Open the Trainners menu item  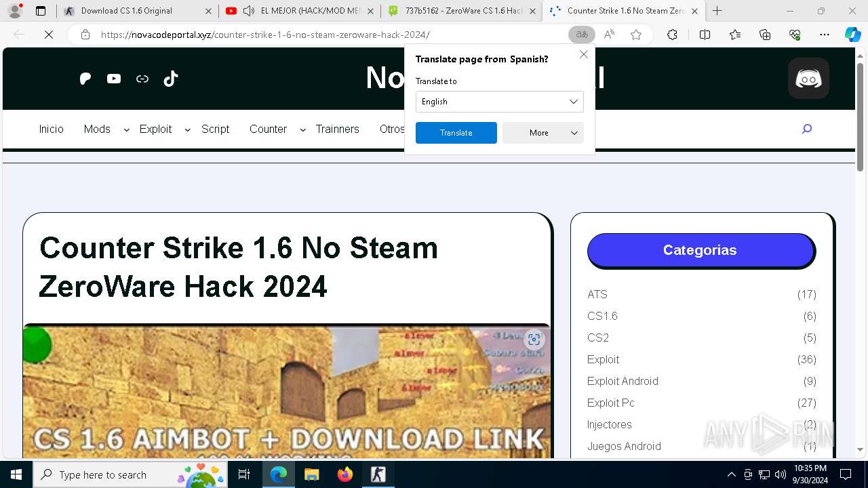(x=337, y=129)
